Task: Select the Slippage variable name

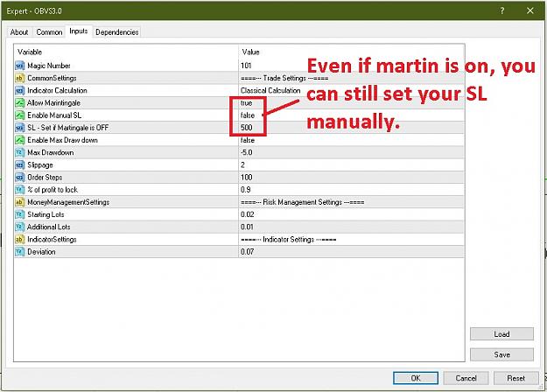Action: pos(40,165)
